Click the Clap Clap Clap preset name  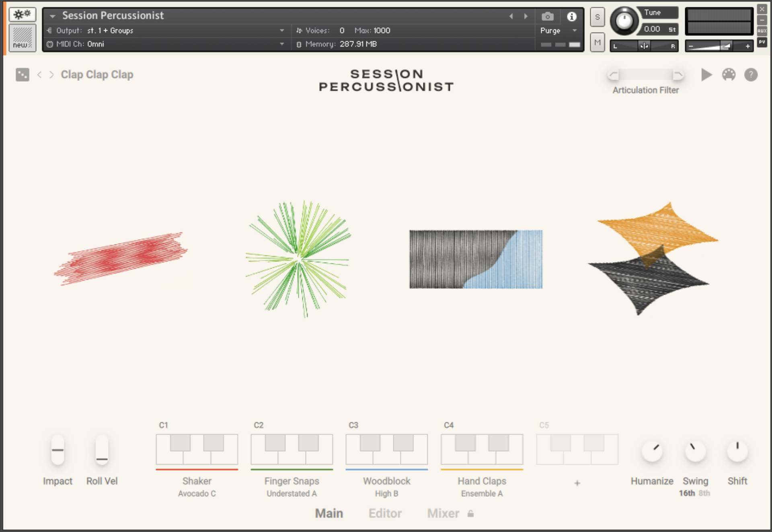tap(97, 75)
